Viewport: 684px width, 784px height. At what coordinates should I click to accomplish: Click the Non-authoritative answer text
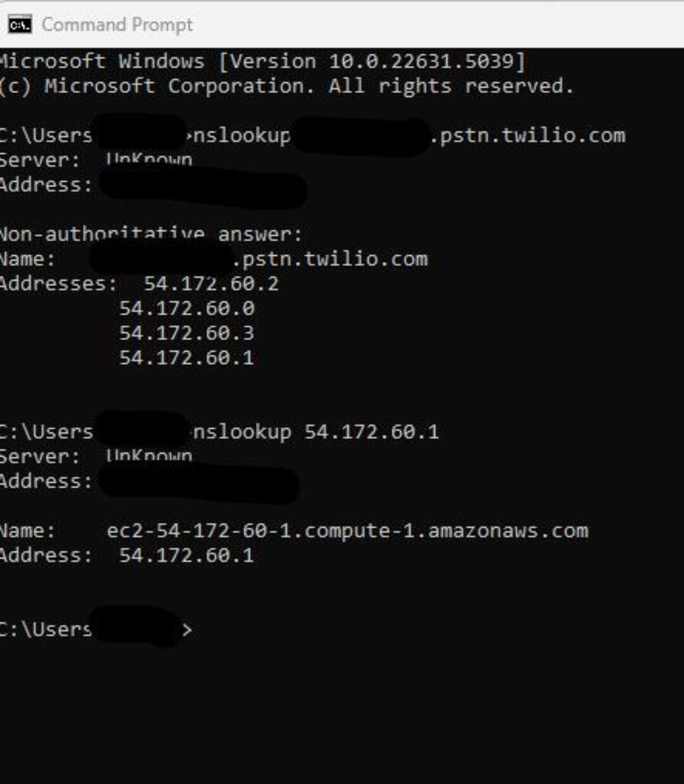[x=151, y=234]
